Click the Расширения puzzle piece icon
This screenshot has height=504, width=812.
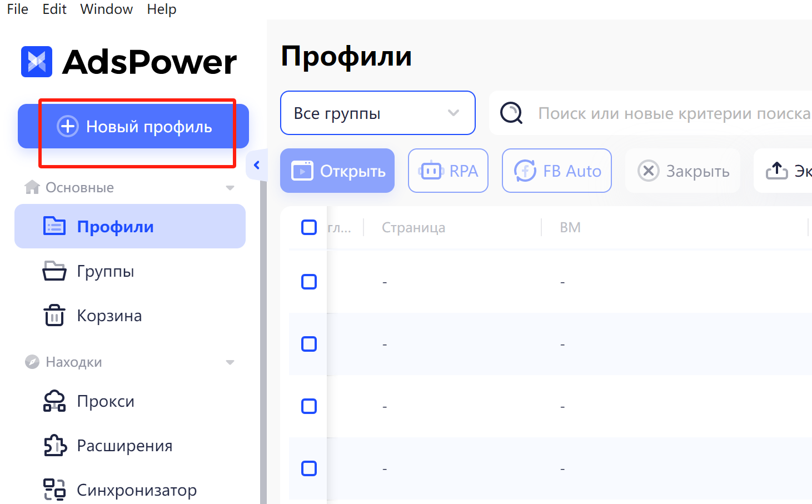tap(54, 446)
